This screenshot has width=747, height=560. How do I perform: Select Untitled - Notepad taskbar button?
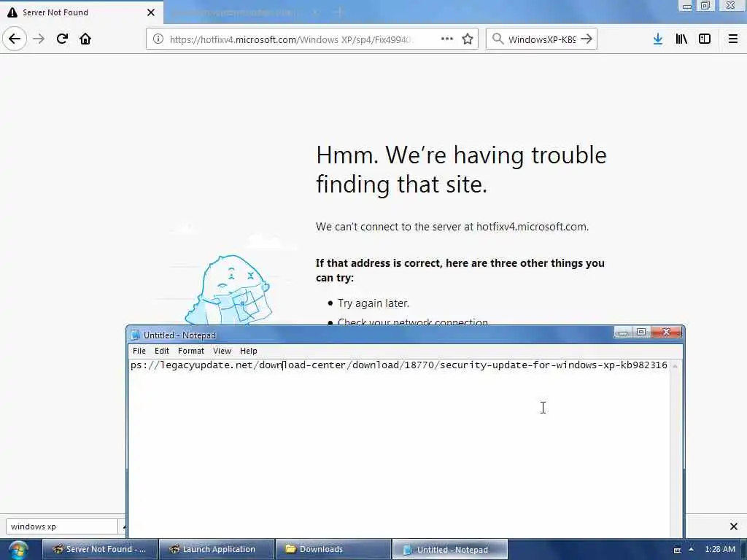coord(450,549)
